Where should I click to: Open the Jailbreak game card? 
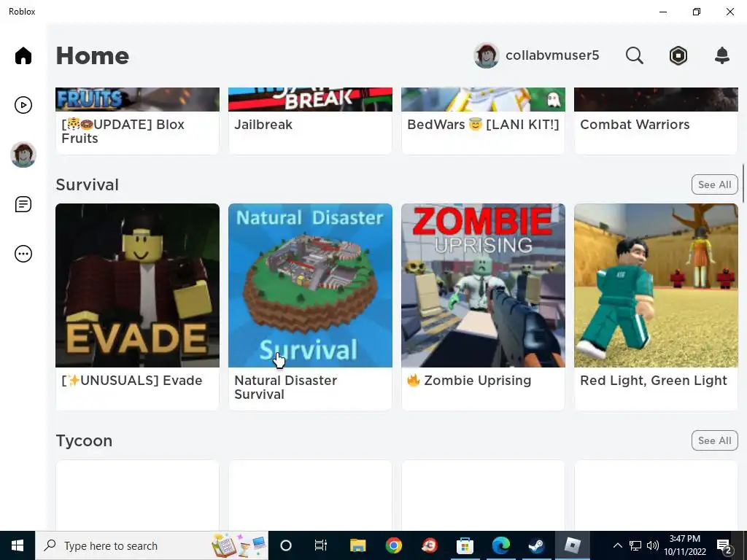click(310, 121)
